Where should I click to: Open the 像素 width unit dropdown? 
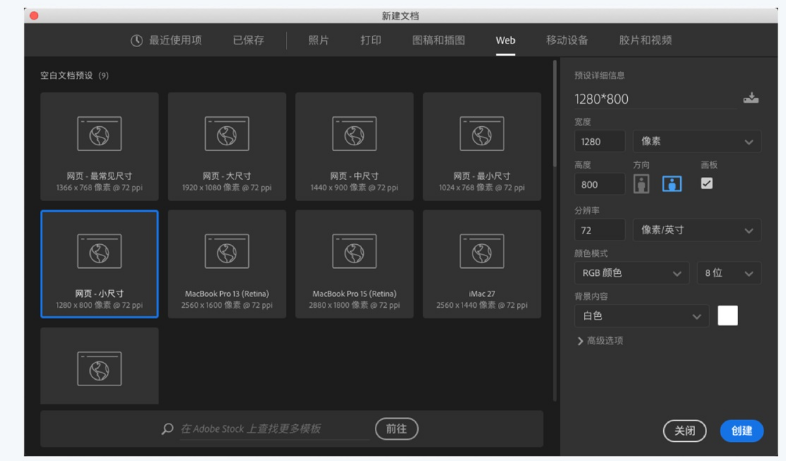(696, 142)
